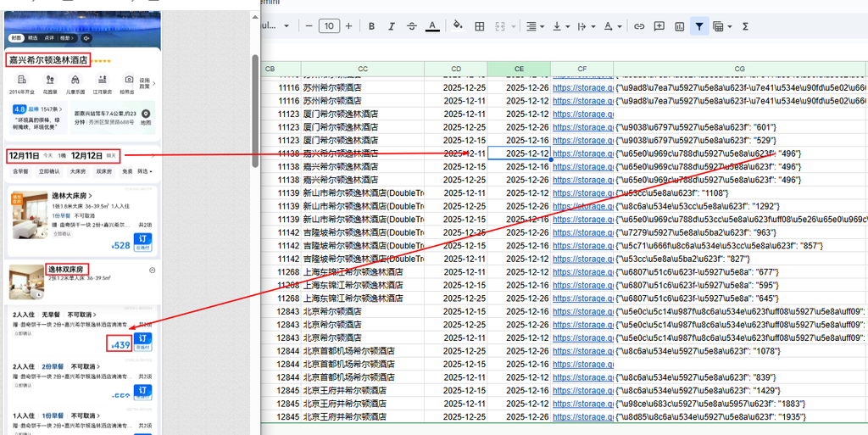Toggle the 含早餐 filter chip
This screenshot has width=868, height=435.
tap(20, 172)
